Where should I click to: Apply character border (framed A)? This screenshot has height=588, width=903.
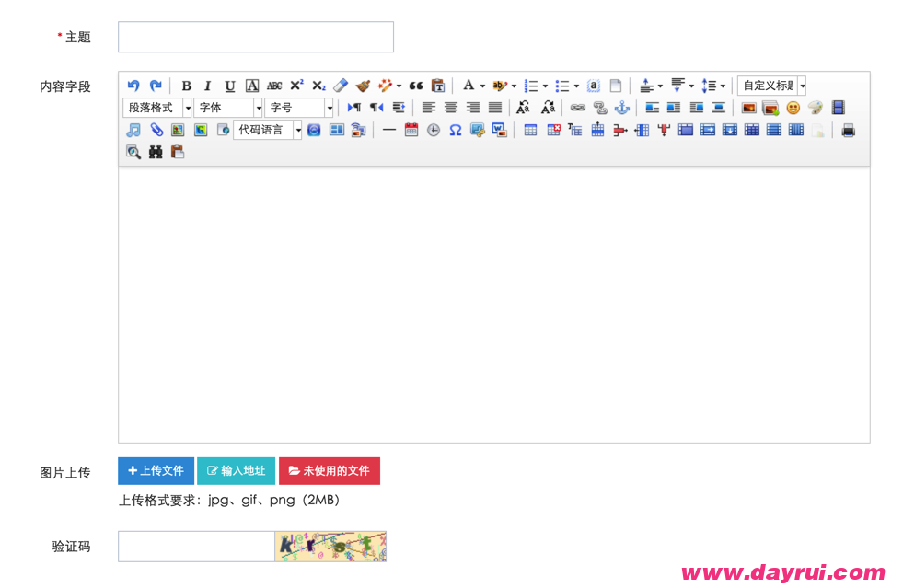(252, 86)
